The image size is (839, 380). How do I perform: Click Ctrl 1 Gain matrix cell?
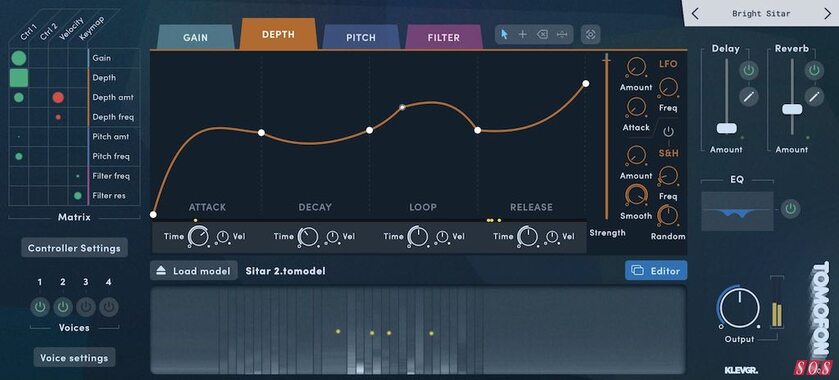19,58
